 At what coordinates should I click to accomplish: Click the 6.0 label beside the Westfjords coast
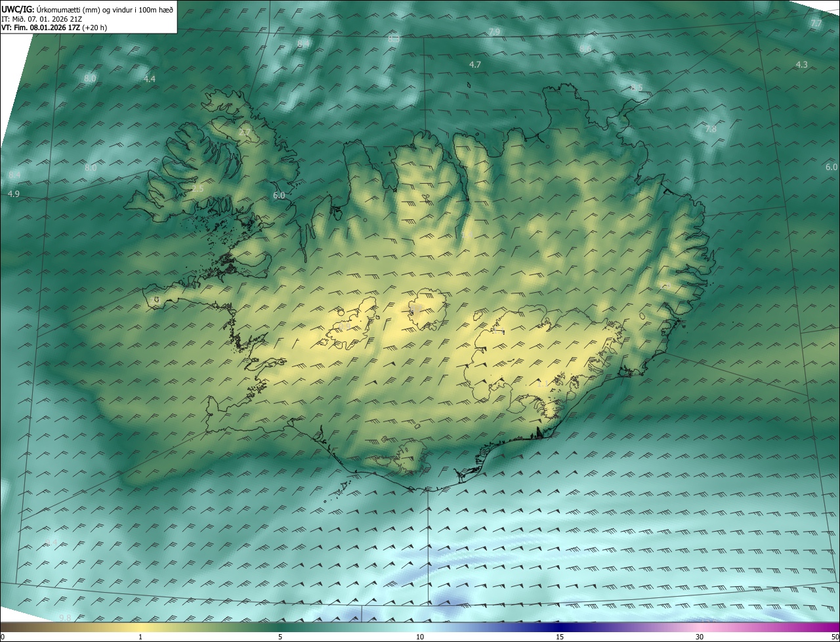(x=279, y=195)
